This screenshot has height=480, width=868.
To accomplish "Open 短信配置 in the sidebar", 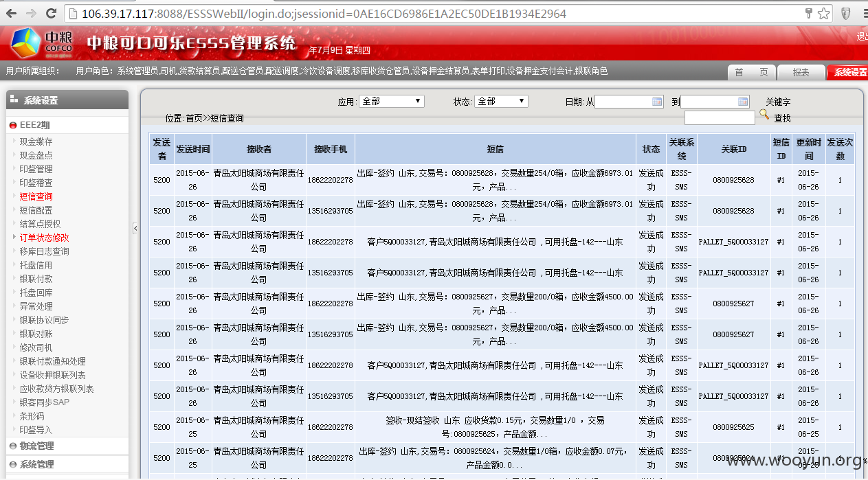I will tap(36, 210).
